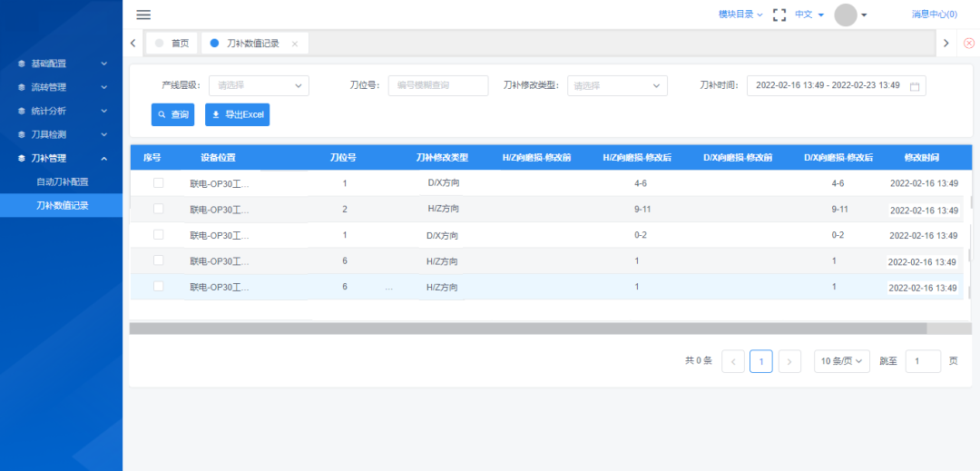
Task: Click the 刀补管理 sidebar layer icon
Action: pos(21,159)
